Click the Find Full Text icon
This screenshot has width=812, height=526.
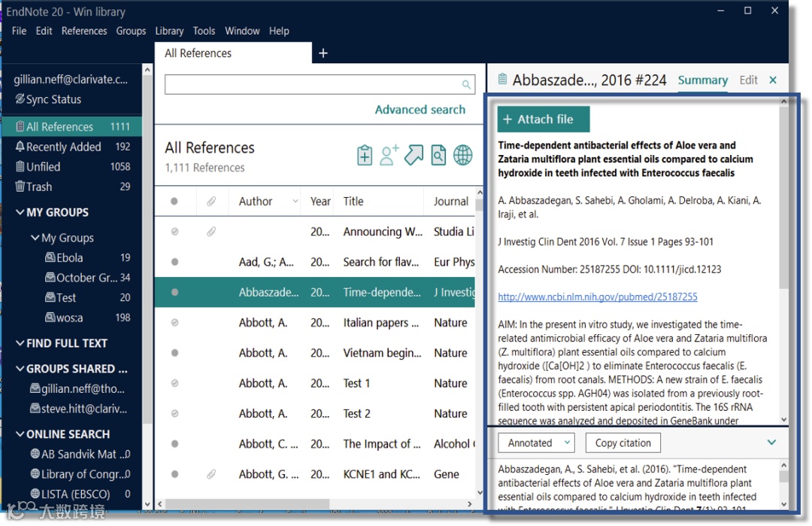[438, 155]
